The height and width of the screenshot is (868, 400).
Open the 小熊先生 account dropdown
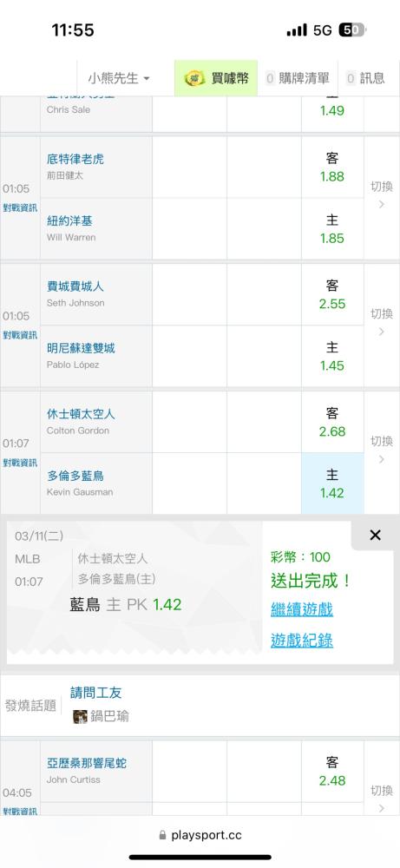point(118,79)
